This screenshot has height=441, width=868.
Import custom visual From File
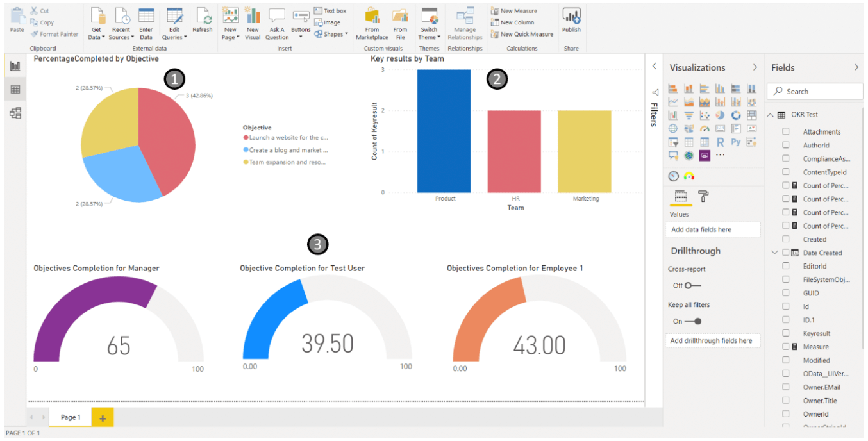tap(400, 24)
